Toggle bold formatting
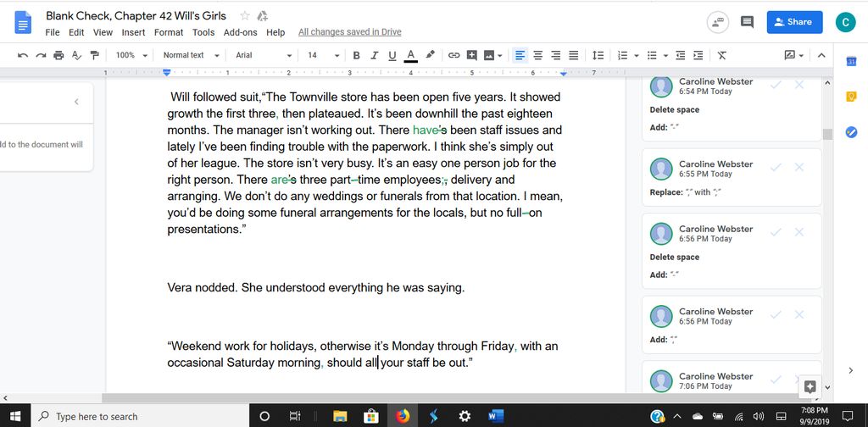Screen dimensions: 868x427 pyautogui.click(x=356, y=55)
